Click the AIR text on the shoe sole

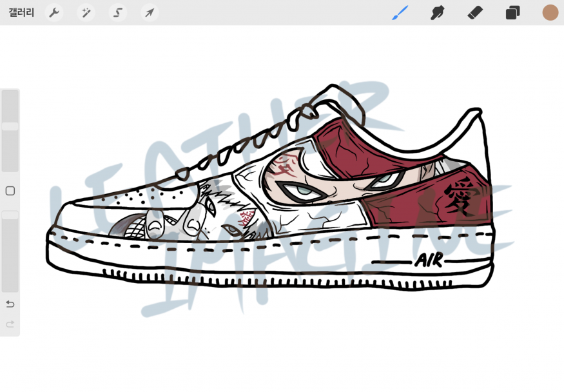coord(429,260)
